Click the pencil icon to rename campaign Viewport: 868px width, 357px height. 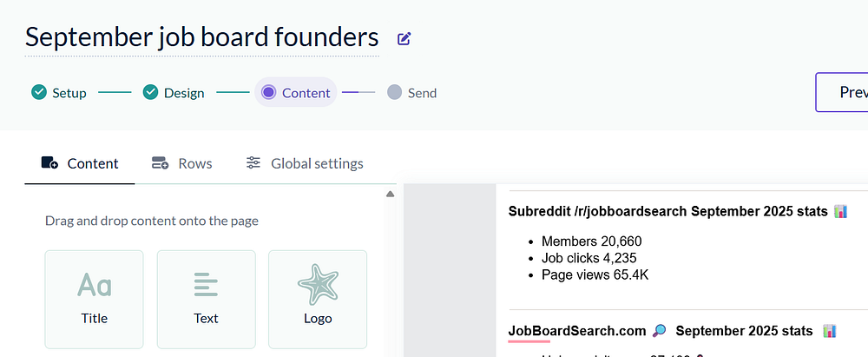[404, 38]
